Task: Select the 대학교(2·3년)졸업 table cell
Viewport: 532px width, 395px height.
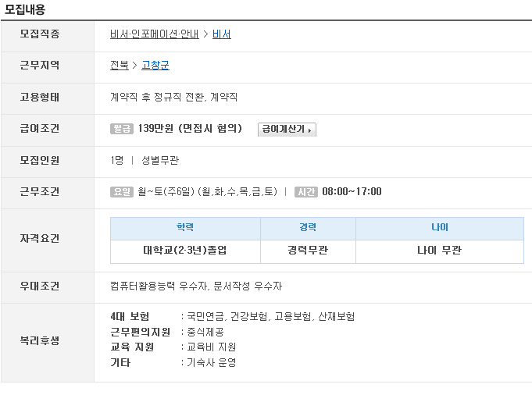Action: point(185,251)
